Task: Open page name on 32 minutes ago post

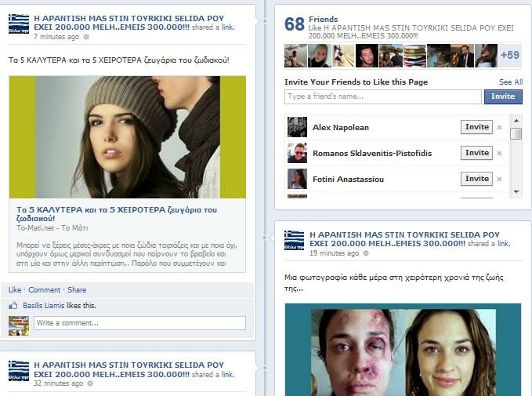Action: point(129,370)
